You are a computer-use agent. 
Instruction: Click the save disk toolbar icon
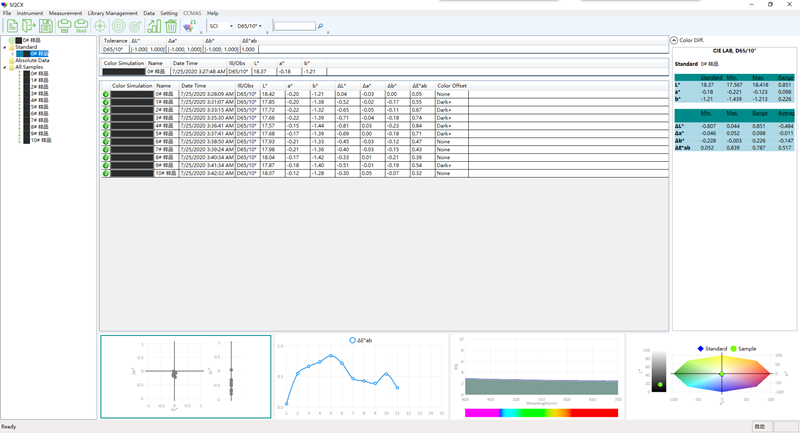46,26
